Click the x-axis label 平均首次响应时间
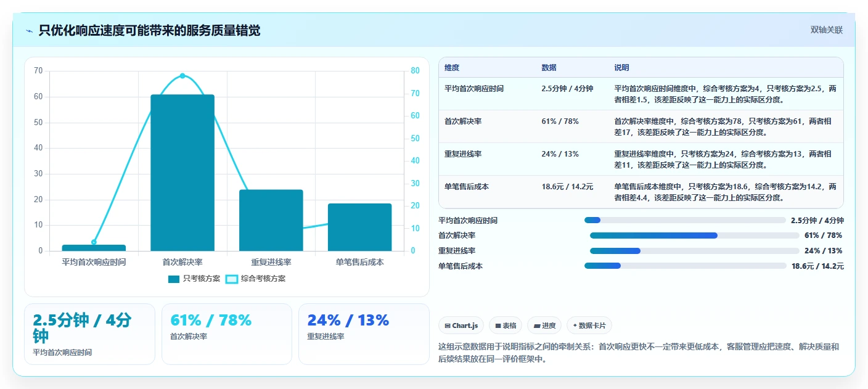The image size is (868, 389). click(94, 262)
